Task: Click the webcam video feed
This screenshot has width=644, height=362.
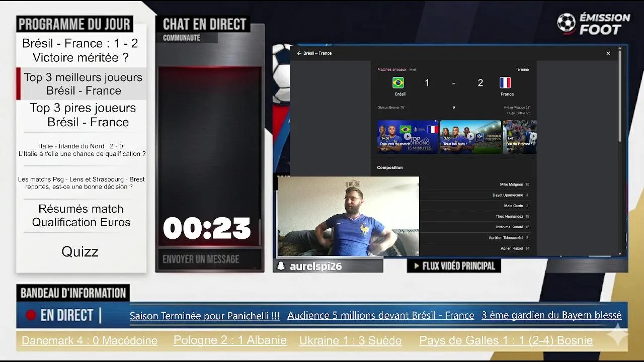Action: point(348,216)
